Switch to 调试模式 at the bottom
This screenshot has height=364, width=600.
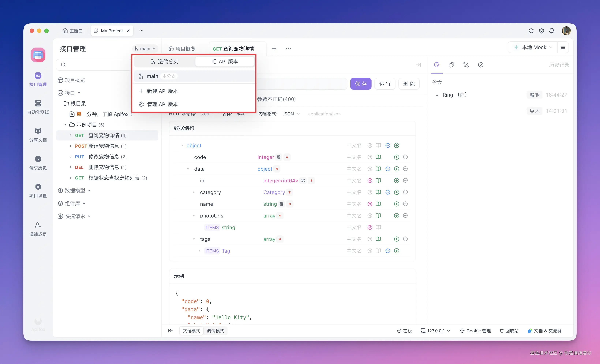[215, 331]
